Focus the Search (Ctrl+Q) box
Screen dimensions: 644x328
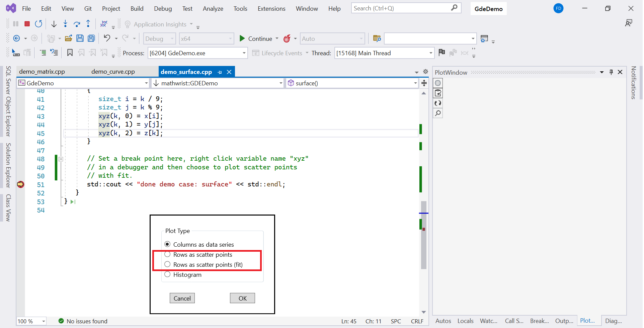pos(406,8)
